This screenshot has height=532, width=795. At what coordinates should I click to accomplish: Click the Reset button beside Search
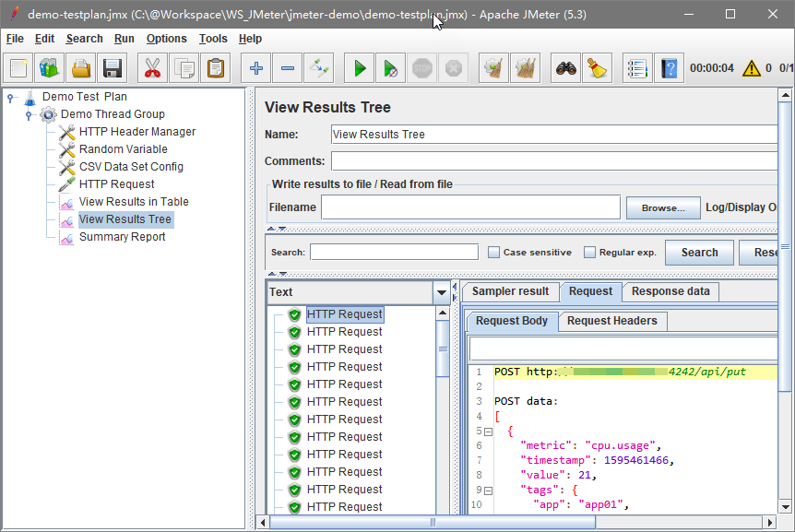pyautogui.click(x=758, y=253)
